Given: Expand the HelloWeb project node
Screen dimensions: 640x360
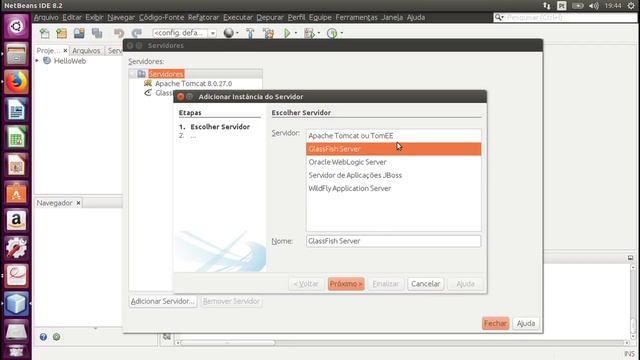Looking at the screenshot, I should click(x=37, y=61).
